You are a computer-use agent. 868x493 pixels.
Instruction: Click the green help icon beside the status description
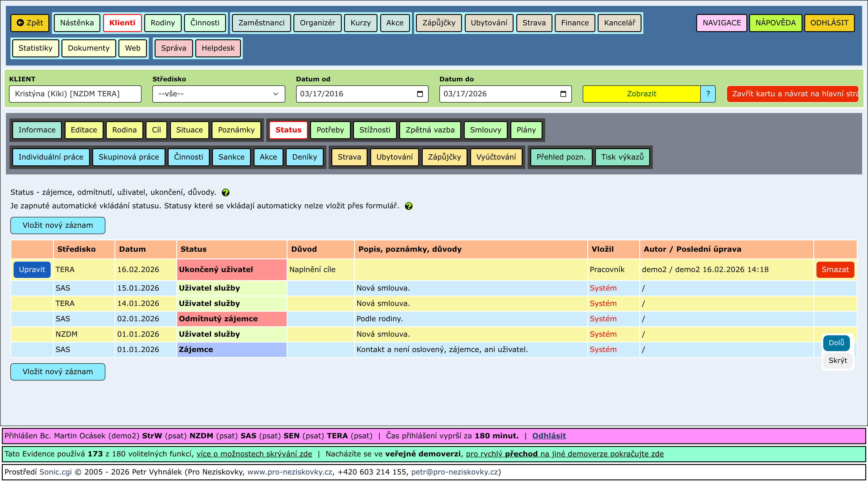(x=226, y=193)
